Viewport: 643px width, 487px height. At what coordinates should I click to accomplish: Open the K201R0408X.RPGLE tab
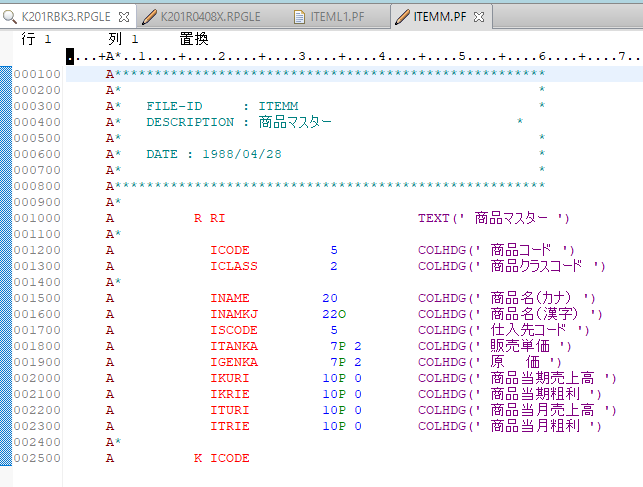[210, 17]
